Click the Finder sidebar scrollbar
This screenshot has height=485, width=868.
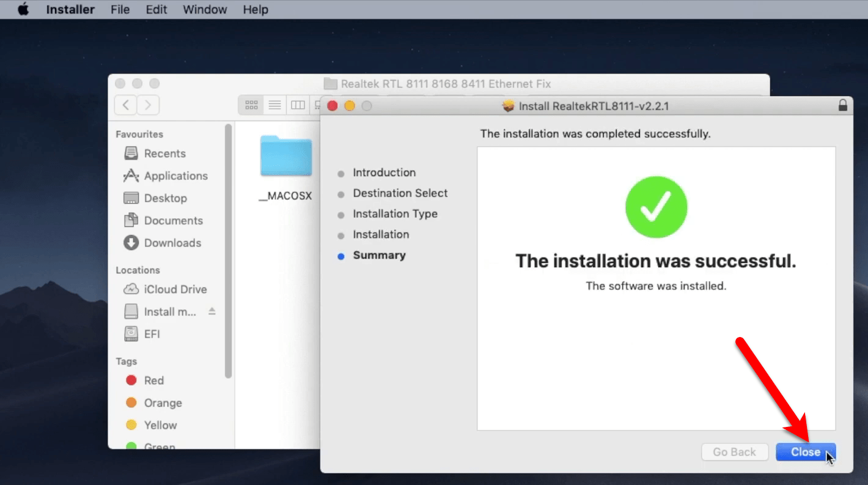pos(229,251)
